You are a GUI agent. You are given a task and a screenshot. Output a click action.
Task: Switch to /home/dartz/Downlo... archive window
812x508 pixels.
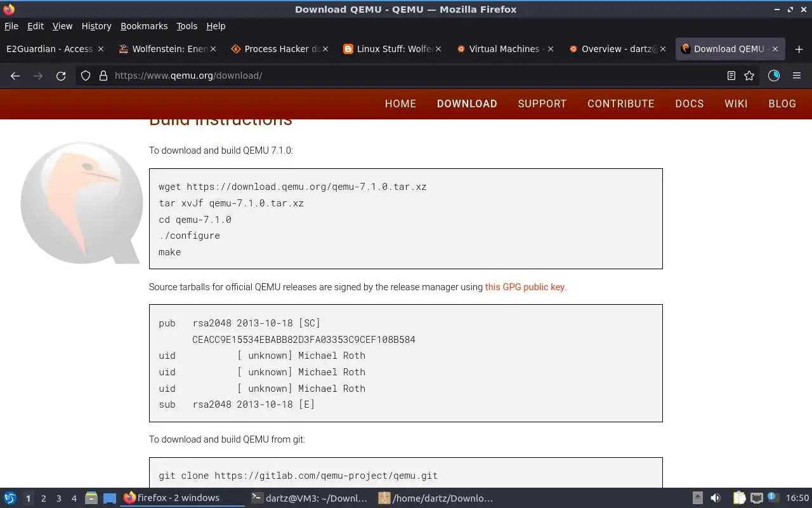tap(438, 498)
